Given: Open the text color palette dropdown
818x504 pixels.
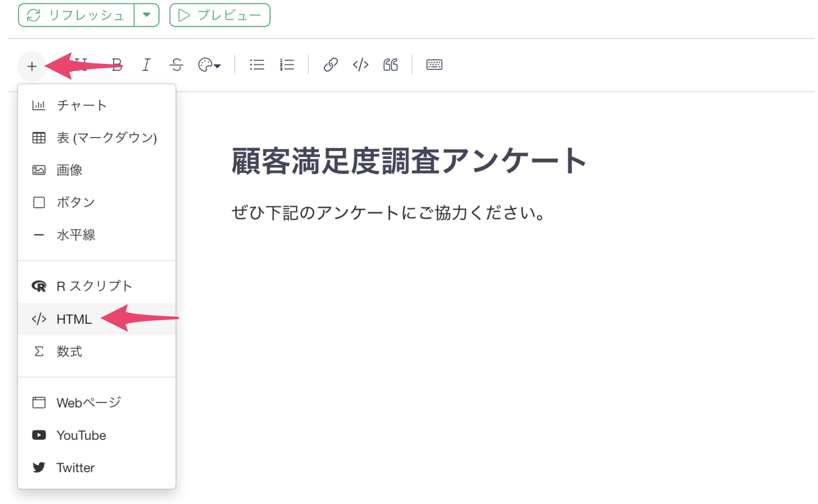Looking at the screenshot, I should pos(209,65).
